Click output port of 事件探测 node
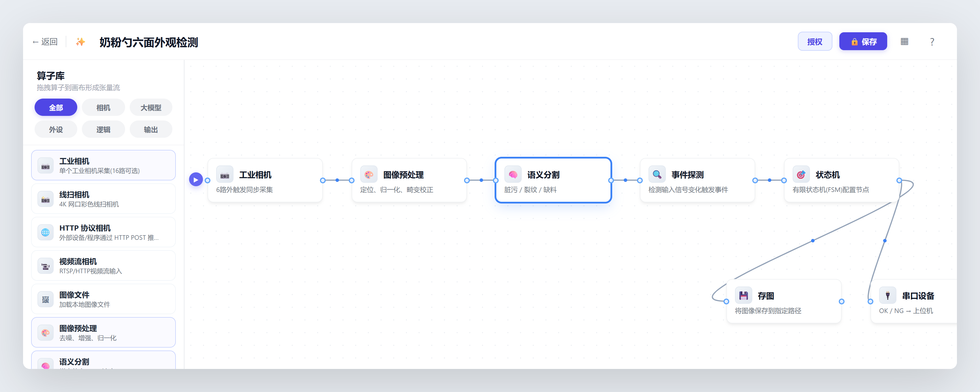This screenshot has width=980, height=392. click(x=755, y=180)
